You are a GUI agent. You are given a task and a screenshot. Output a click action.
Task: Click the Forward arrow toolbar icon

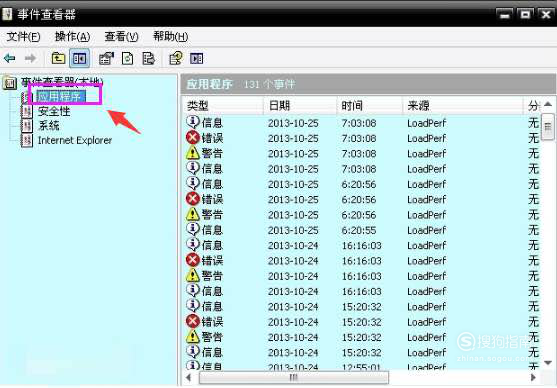tap(31, 58)
